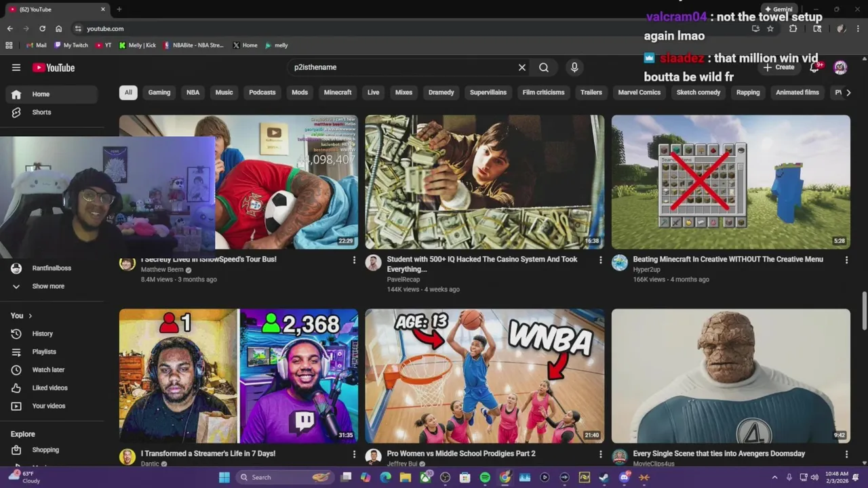Open a new browser tab
The height and width of the screenshot is (488, 868).
pyautogui.click(x=119, y=9)
